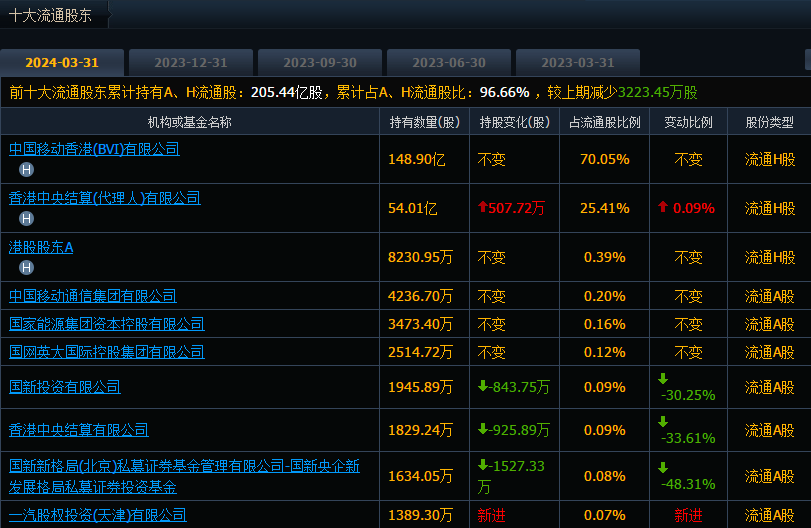
Task: Click the red 新进 in 变动比例 column
Action: point(688,515)
